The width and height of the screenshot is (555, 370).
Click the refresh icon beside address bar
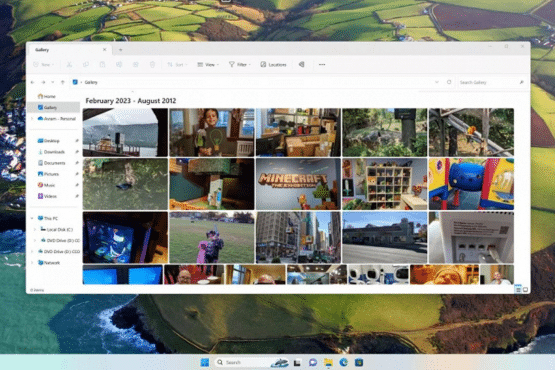pos(449,82)
